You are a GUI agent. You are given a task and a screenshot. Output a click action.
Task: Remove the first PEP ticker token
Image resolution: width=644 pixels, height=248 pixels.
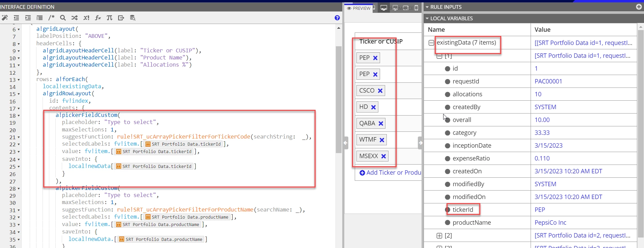[375, 58]
